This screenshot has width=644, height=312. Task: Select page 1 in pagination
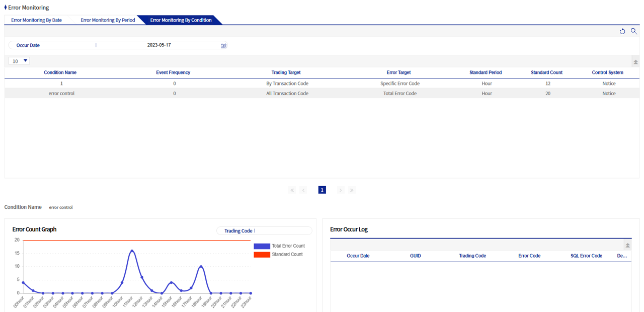(322, 190)
